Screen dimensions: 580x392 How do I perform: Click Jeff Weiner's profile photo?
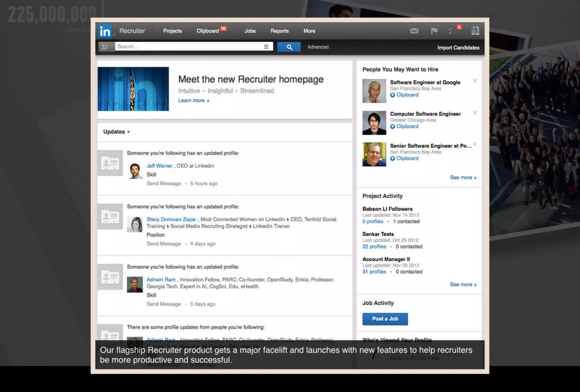135,171
